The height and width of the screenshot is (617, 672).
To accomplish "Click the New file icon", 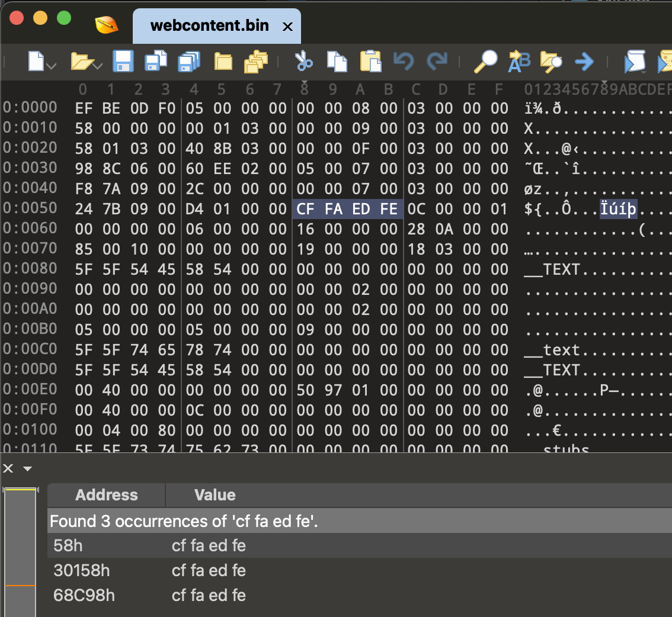I will 36,61.
